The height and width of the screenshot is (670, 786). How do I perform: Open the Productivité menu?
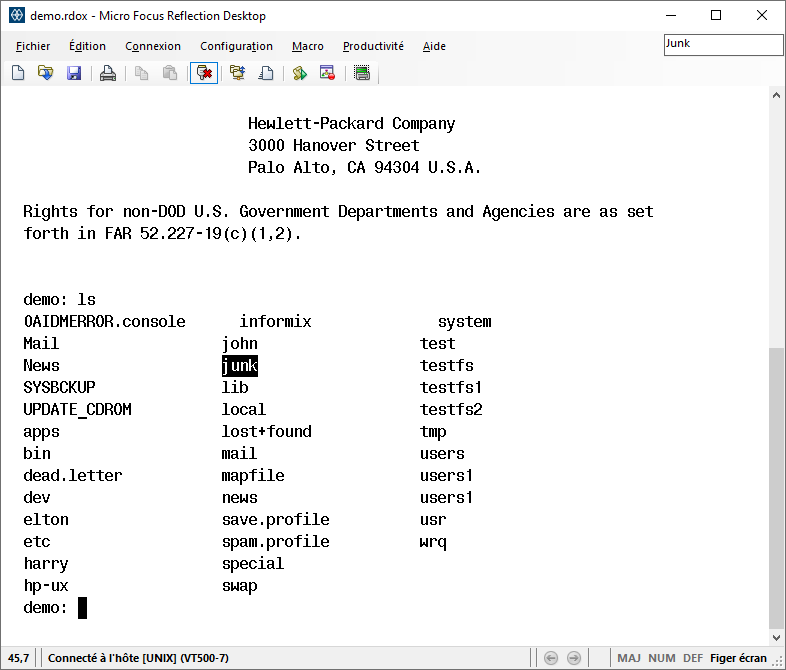pyautogui.click(x=373, y=46)
